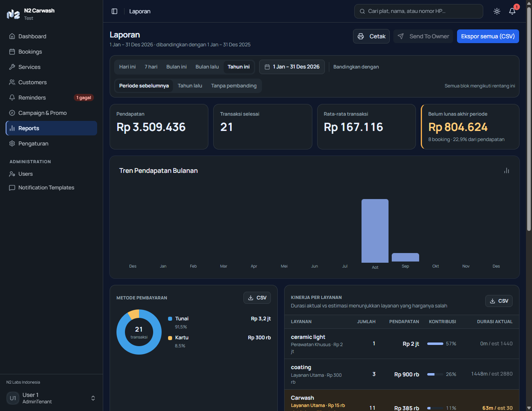The height and width of the screenshot is (411, 532).
Task: Select the Hari ini range
Action: [127, 67]
